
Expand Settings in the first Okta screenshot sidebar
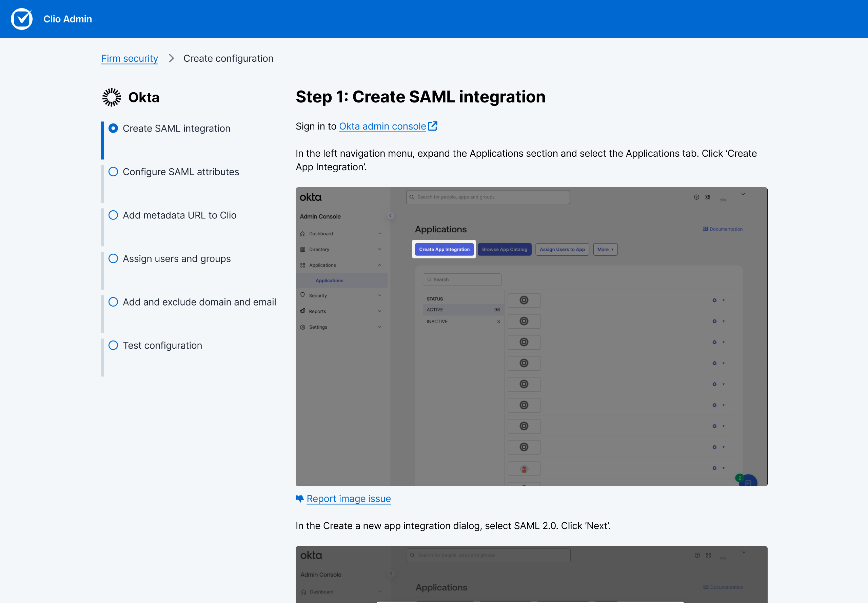tap(341, 327)
